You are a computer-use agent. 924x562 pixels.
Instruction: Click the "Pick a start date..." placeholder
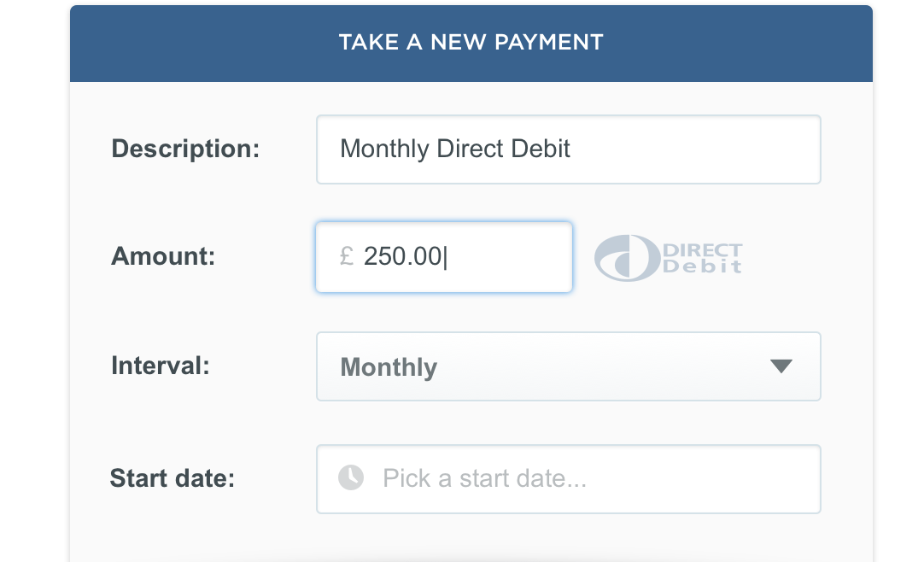point(484,478)
